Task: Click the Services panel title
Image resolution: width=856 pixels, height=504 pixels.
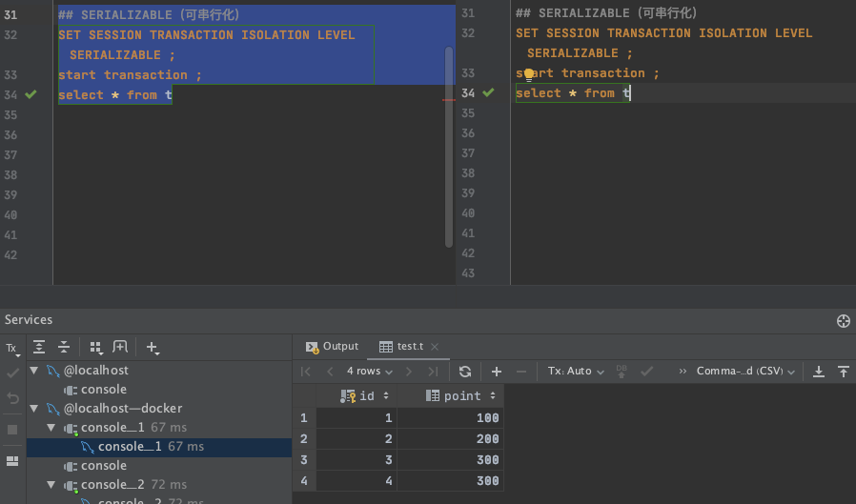Action: click(x=29, y=319)
